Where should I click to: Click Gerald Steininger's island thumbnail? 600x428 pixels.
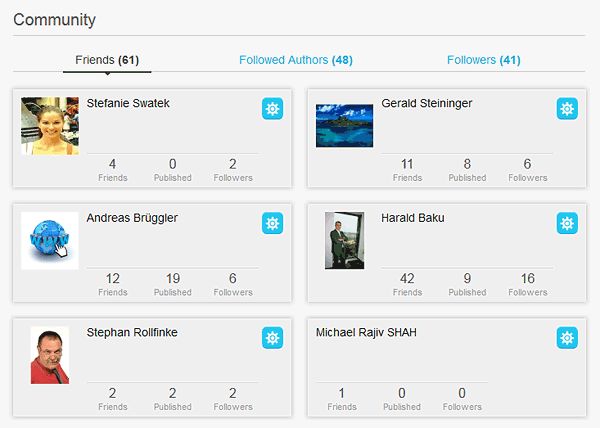344,126
